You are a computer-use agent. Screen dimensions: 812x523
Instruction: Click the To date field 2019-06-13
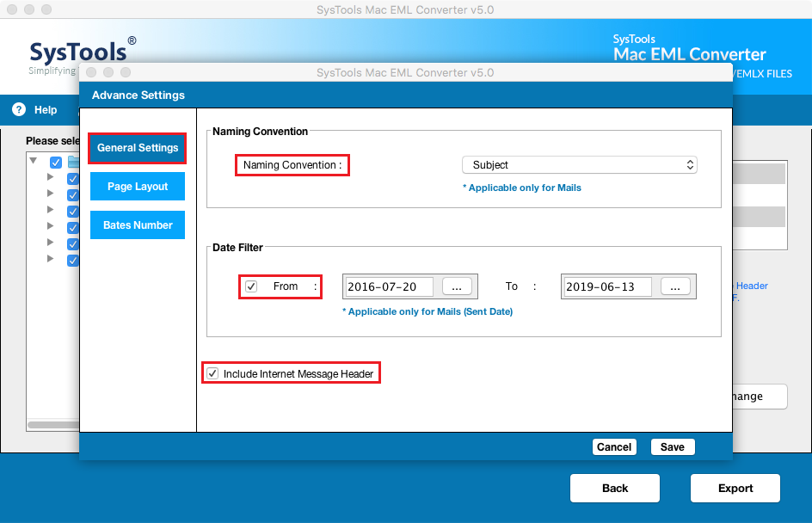tap(607, 286)
